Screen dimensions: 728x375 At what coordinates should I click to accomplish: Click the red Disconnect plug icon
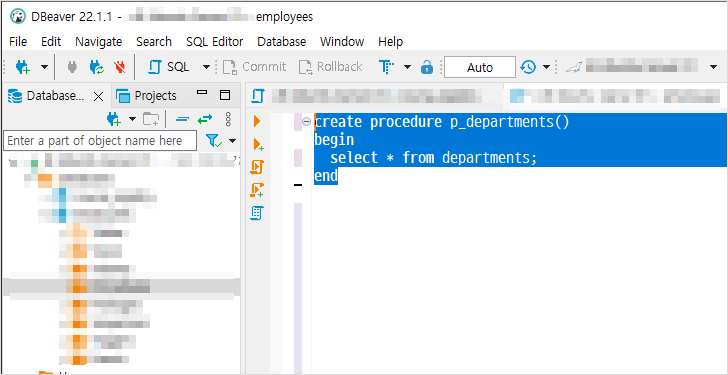coord(119,67)
